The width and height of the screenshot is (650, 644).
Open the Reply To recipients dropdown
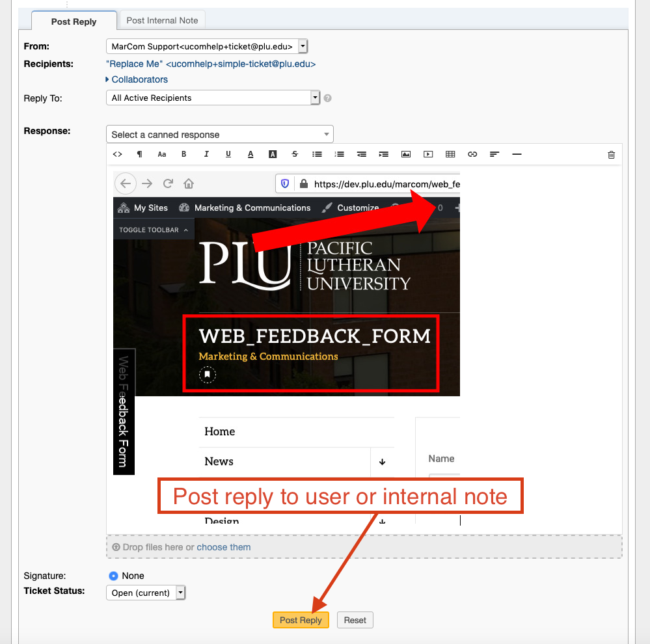(x=213, y=98)
